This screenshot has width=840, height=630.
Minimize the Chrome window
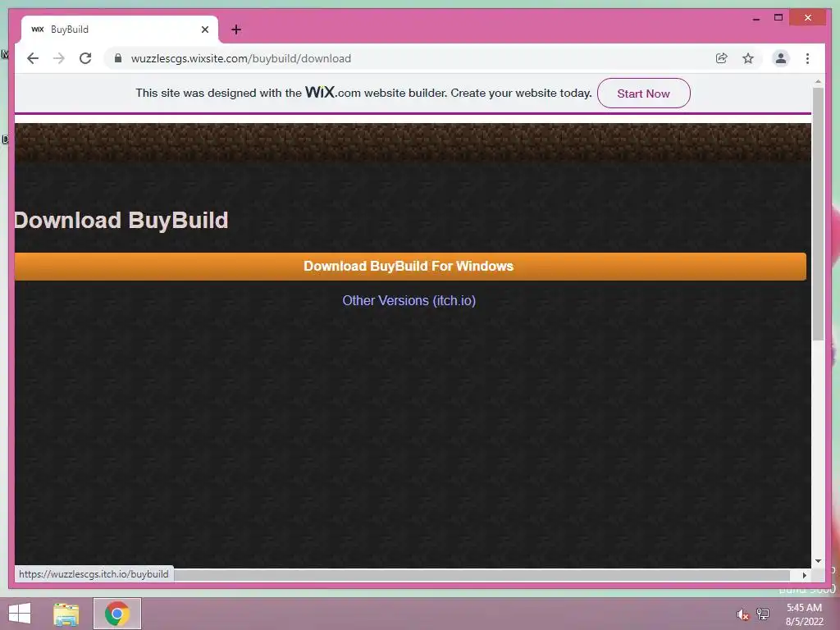tap(756, 18)
